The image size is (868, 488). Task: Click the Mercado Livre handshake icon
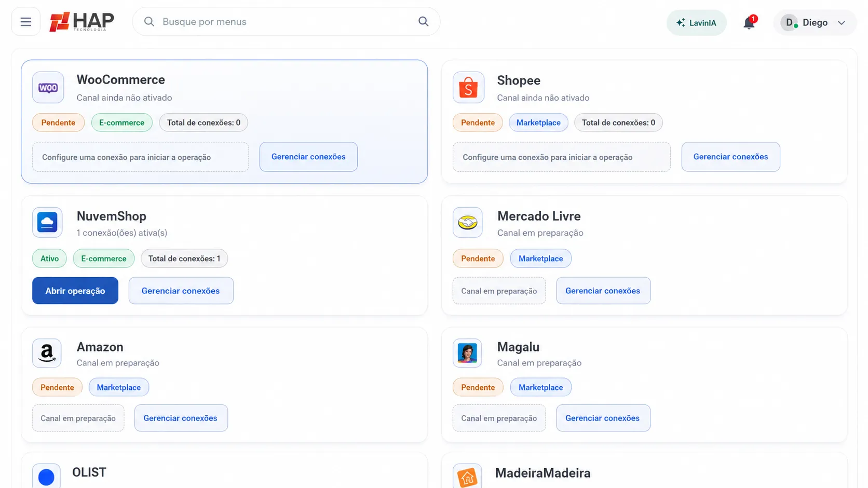(x=468, y=222)
